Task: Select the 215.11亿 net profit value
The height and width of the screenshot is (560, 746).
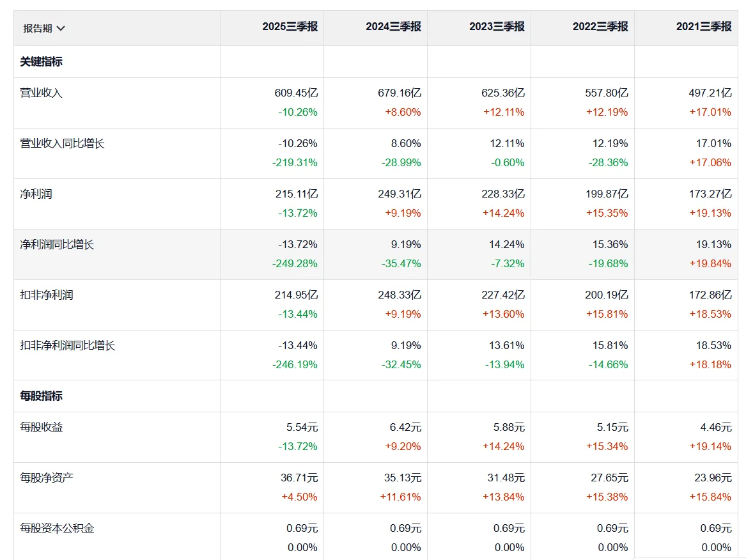Action: pyautogui.click(x=297, y=194)
